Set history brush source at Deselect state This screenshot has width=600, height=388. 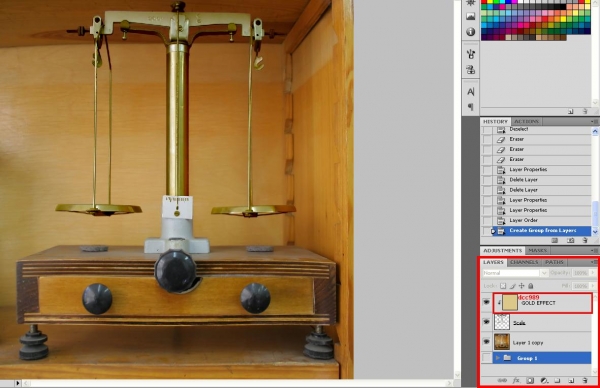(x=487, y=130)
